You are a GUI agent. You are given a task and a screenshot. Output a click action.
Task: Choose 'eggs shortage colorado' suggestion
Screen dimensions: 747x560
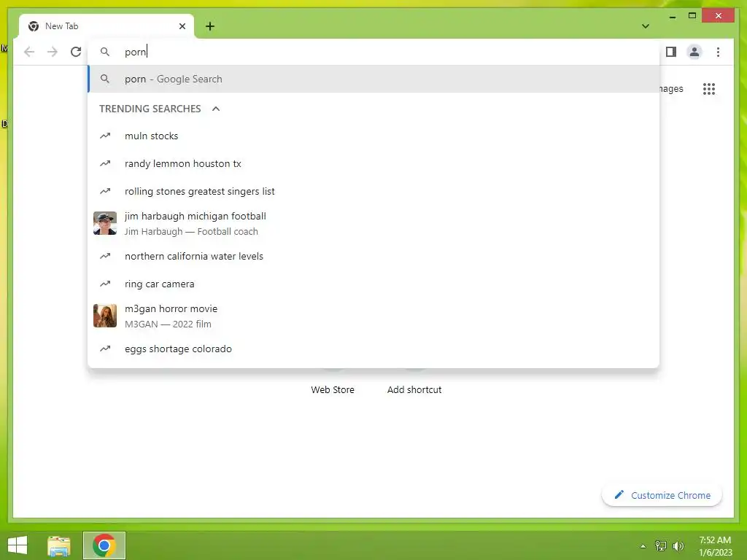[x=374, y=349]
